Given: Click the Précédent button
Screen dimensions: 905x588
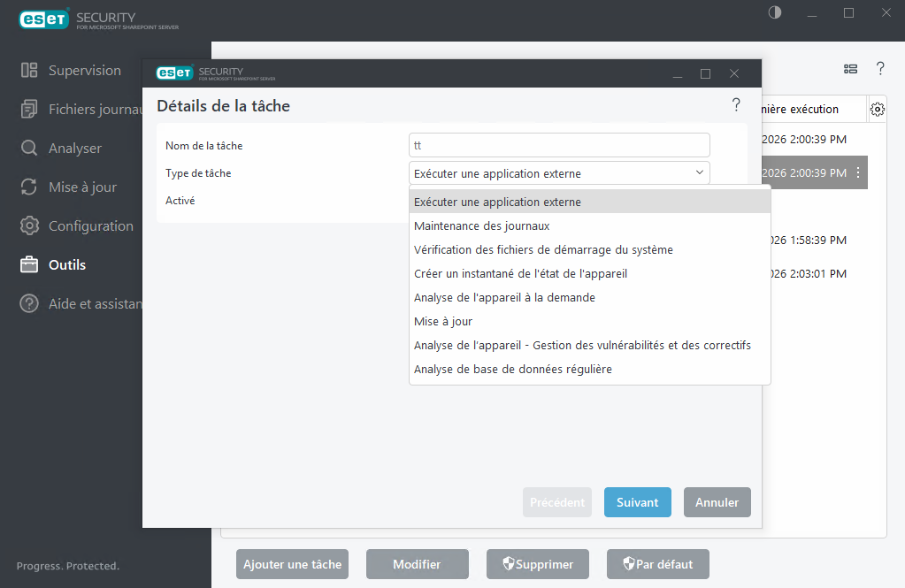Looking at the screenshot, I should [x=557, y=502].
